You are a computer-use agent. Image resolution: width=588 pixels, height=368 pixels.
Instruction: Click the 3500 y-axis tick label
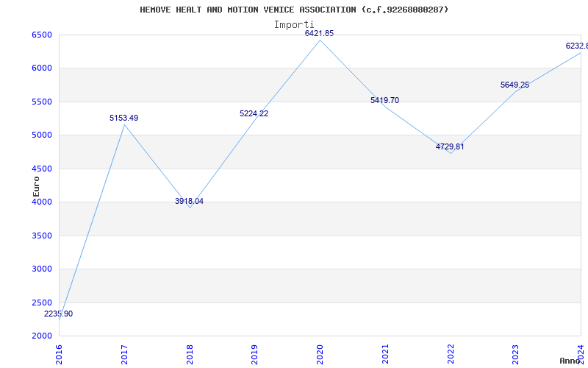(43, 236)
